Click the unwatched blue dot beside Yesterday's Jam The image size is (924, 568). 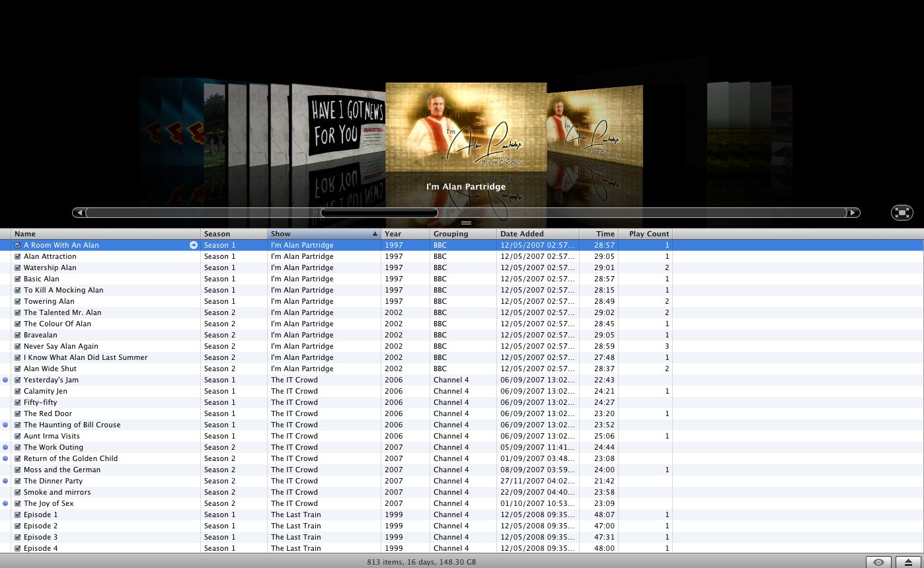(x=5, y=380)
